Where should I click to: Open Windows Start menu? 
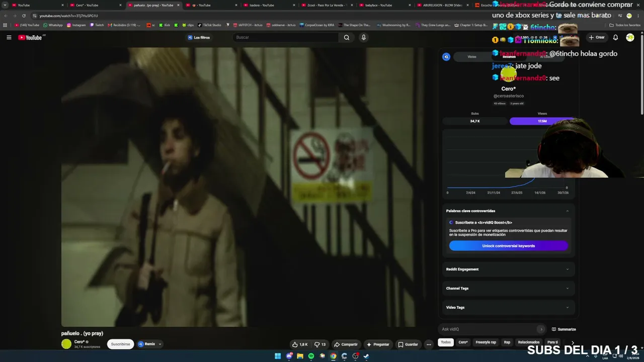[x=278, y=356]
